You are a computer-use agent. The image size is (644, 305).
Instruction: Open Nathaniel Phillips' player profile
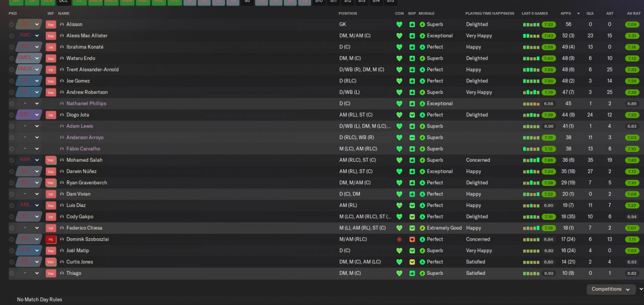86,104
